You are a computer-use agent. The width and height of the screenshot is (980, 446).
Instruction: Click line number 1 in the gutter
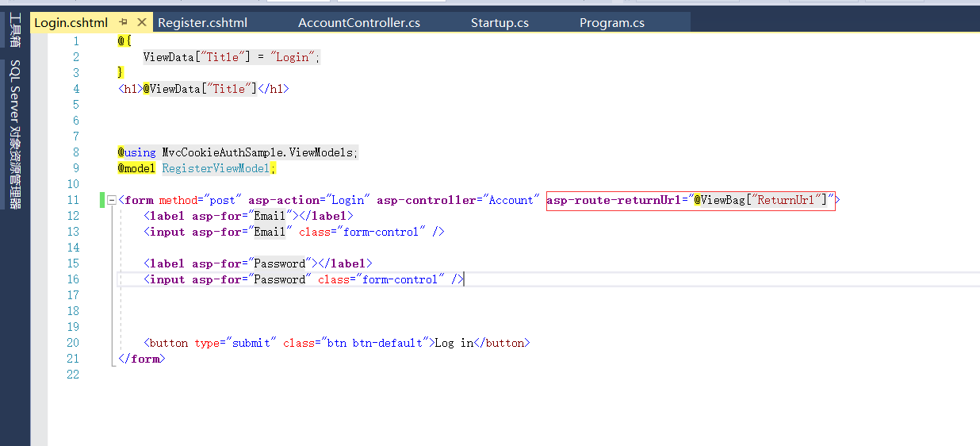76,41
